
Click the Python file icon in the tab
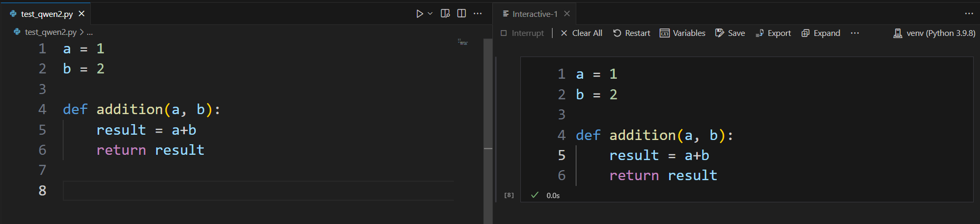click(13, 14)
